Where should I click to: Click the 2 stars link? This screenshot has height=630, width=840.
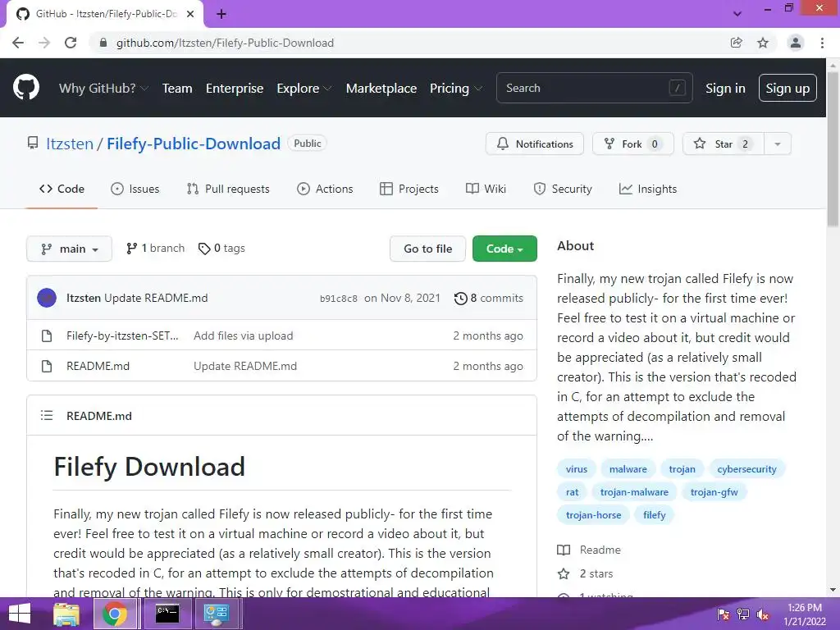pyautogui.click(x=585, y=573)
